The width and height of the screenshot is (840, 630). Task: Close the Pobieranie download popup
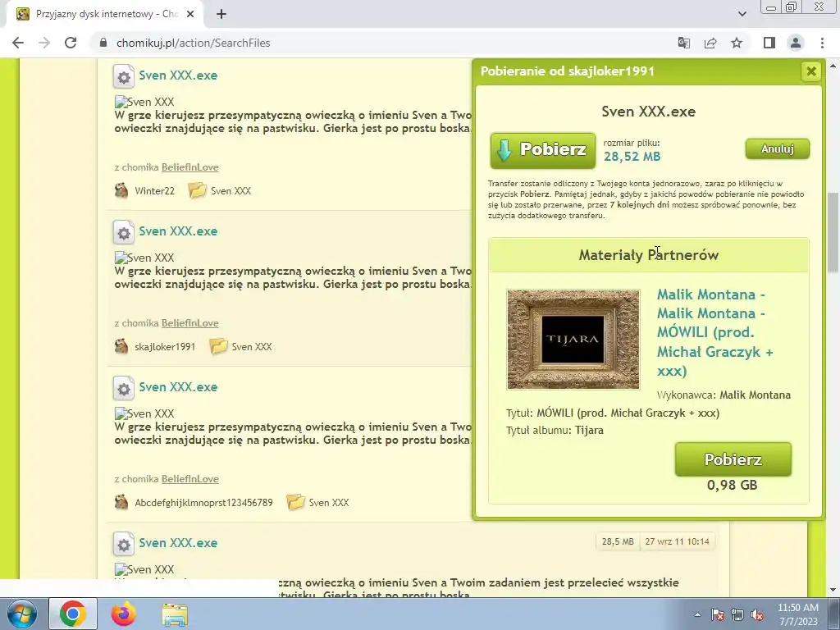pyautogui.click(x=811, y=71)
